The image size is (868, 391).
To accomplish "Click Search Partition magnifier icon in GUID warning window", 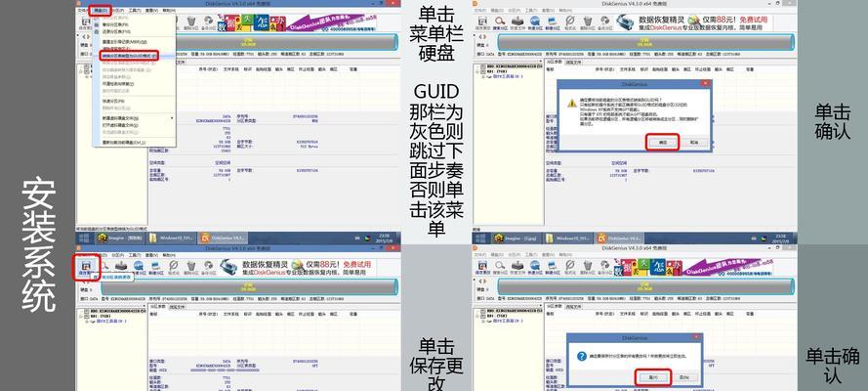I will click(x=501, y=23).
